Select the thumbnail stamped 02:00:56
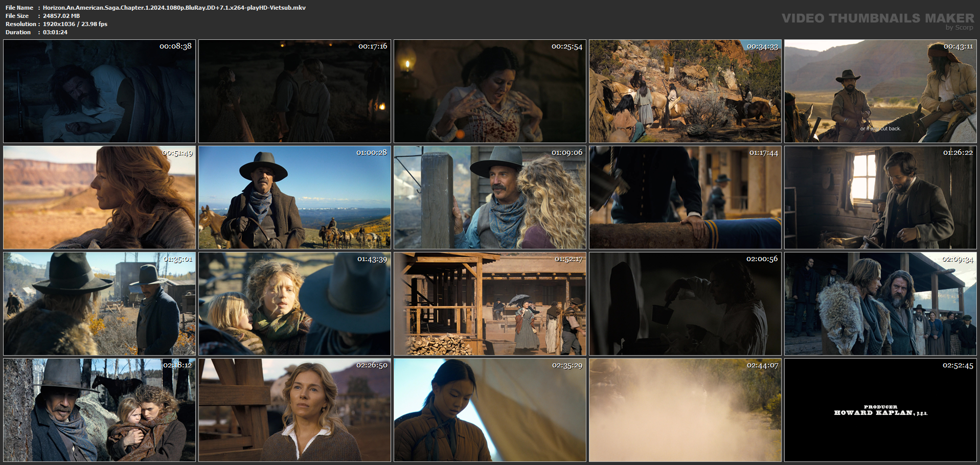 coord(685,304)
